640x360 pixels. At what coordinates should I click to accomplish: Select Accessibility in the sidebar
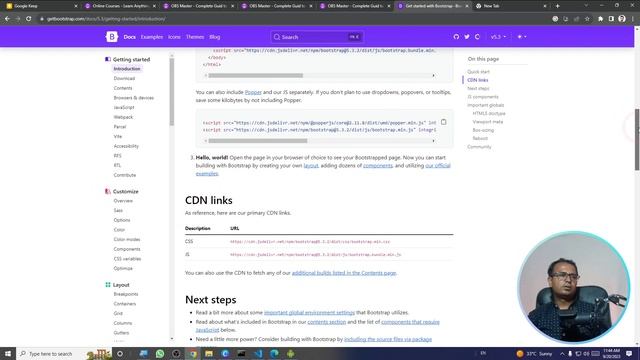click(x=126, y=146)
